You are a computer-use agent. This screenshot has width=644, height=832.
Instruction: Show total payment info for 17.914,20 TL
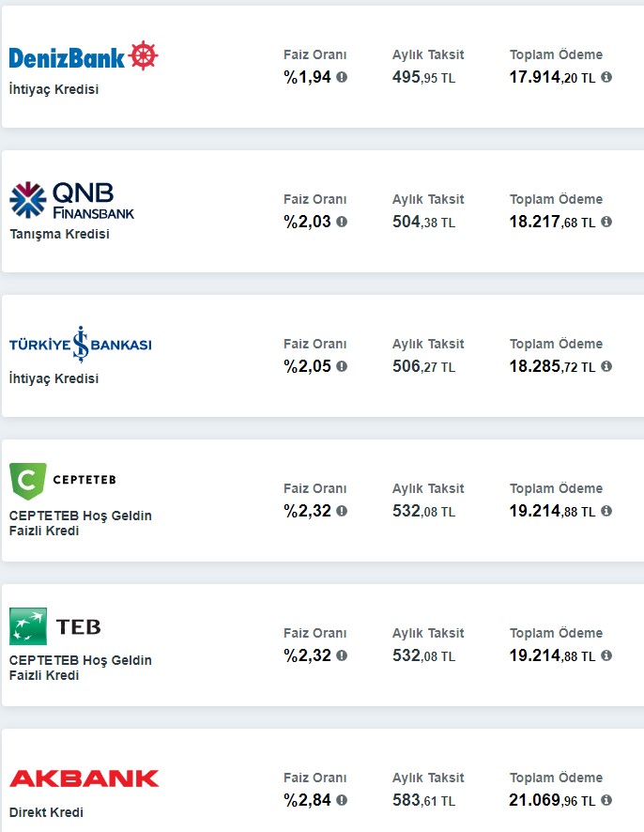coord(606,77)
